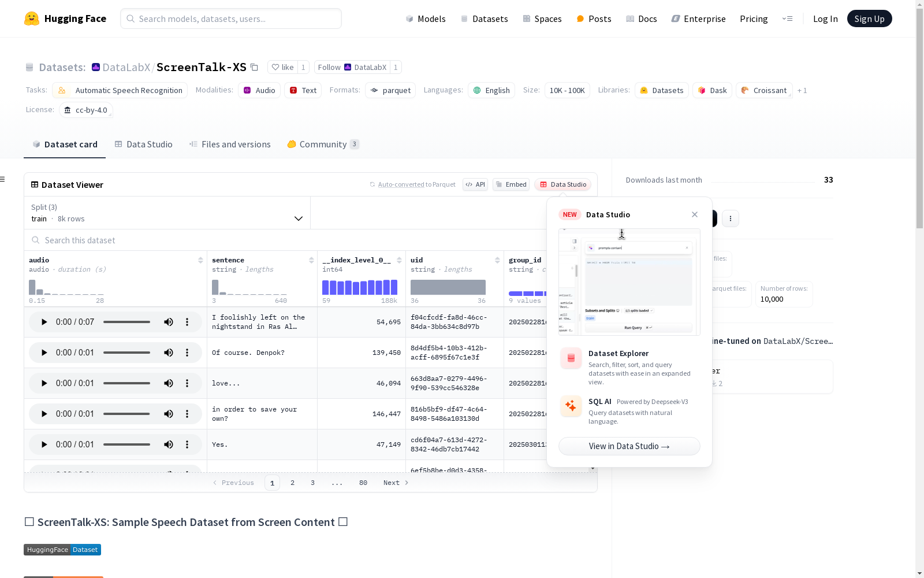Click the Embed button

[x=511, y=184]
